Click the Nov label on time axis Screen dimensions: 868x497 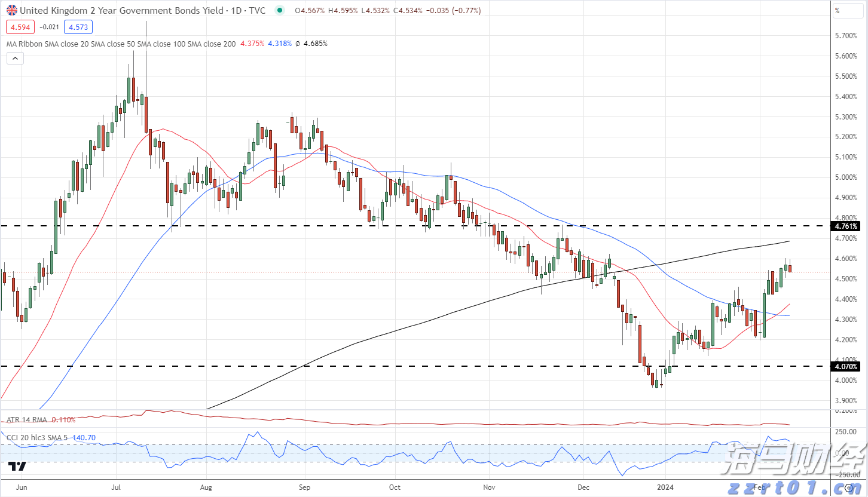click(488, 487)
